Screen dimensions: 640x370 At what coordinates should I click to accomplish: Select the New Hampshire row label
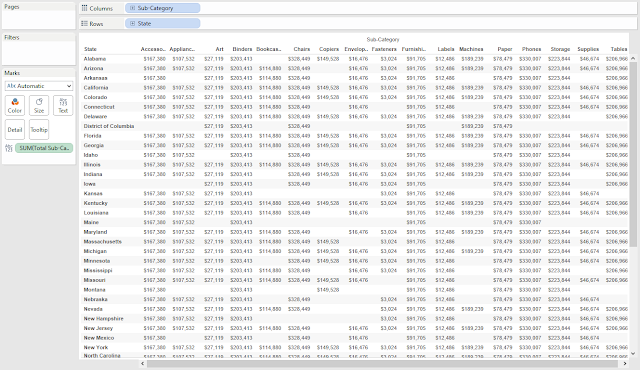pos(103,319)
